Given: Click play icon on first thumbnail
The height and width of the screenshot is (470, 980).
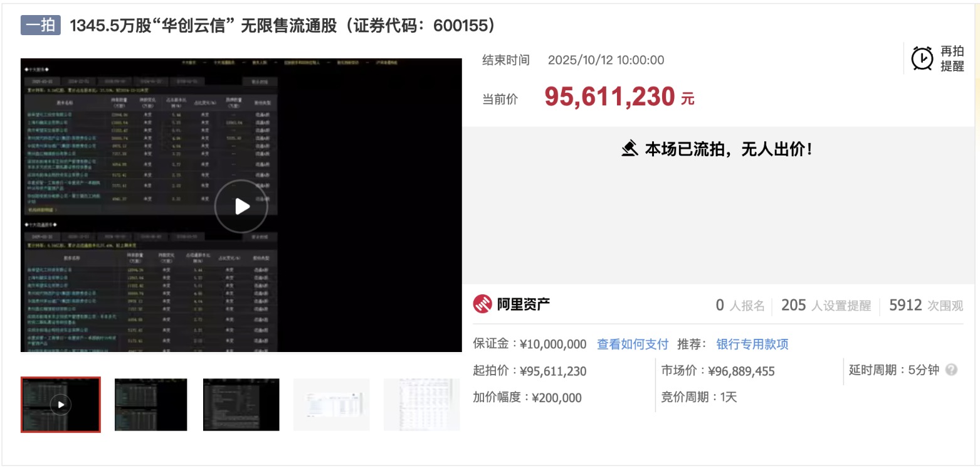Looking at the screenshot, I should click(x=60, y=405).
